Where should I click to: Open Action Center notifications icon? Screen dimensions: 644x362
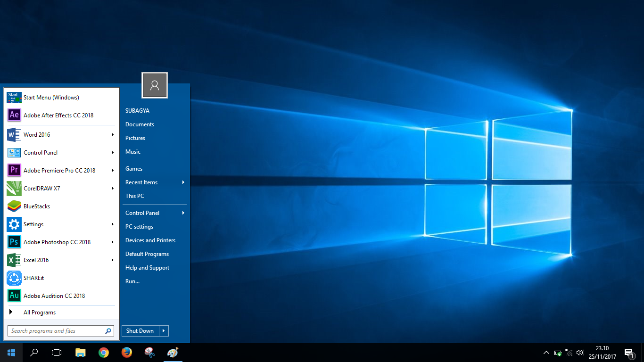coord(629,353)
